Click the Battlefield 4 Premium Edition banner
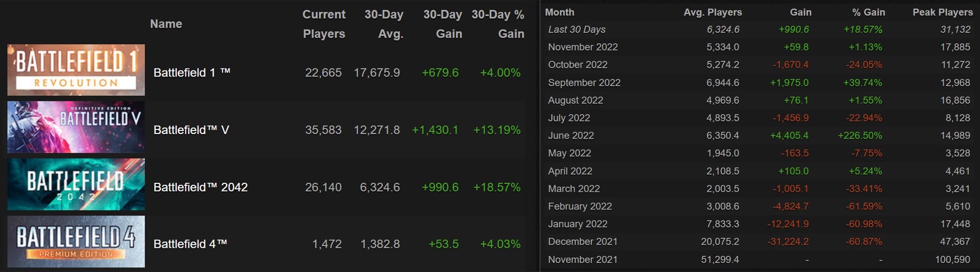The width and height of the screenshot is (980, 272). point(76,241)
